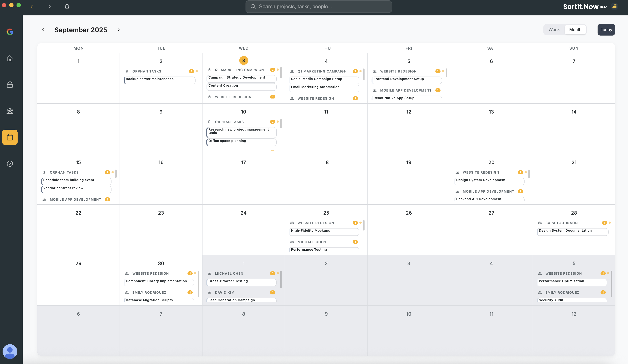Screen dimensions: 628x364
Task: Go to previous month chevron
Action: 43,30
